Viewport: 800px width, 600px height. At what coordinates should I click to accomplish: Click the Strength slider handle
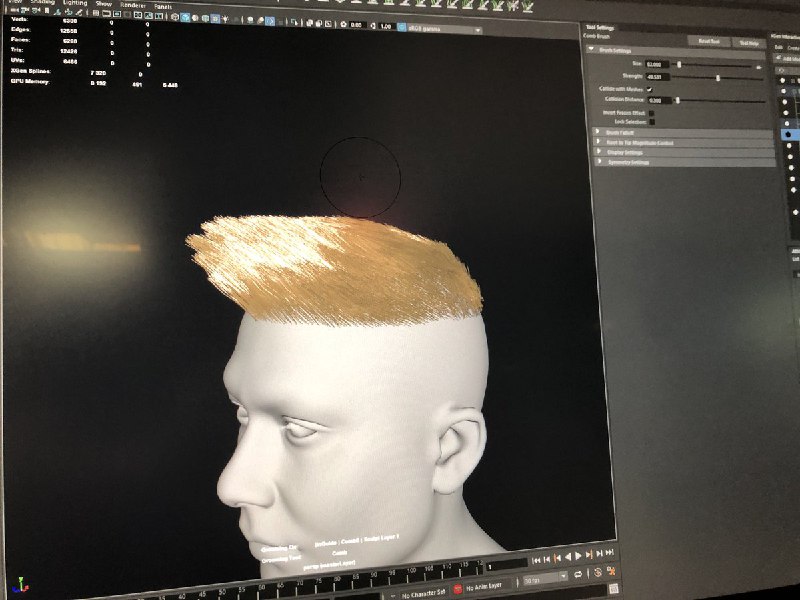[718, 77]
